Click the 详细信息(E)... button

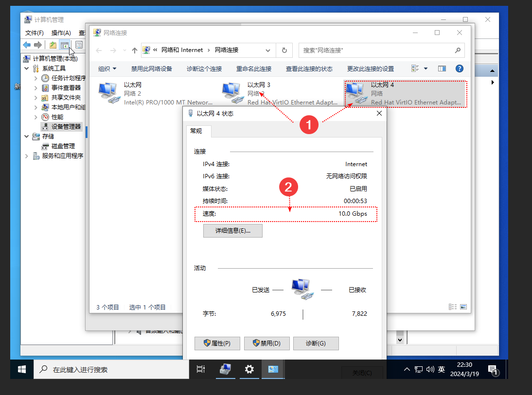(x=232, y=231)
